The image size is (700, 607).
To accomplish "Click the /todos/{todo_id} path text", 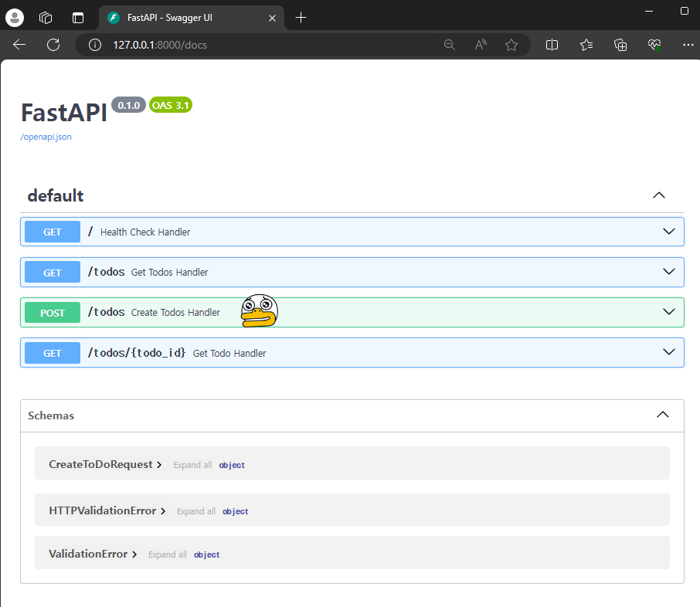I will 137,353.
